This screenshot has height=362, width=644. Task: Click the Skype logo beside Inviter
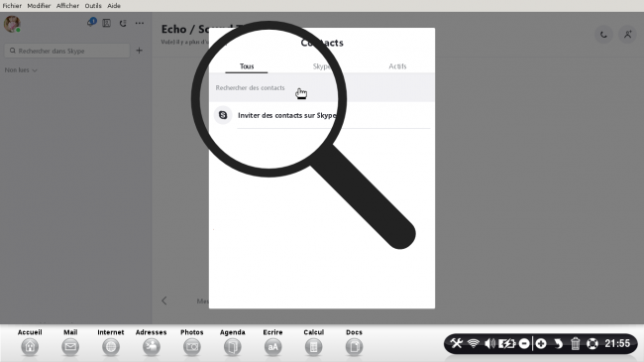pos(223,115)
